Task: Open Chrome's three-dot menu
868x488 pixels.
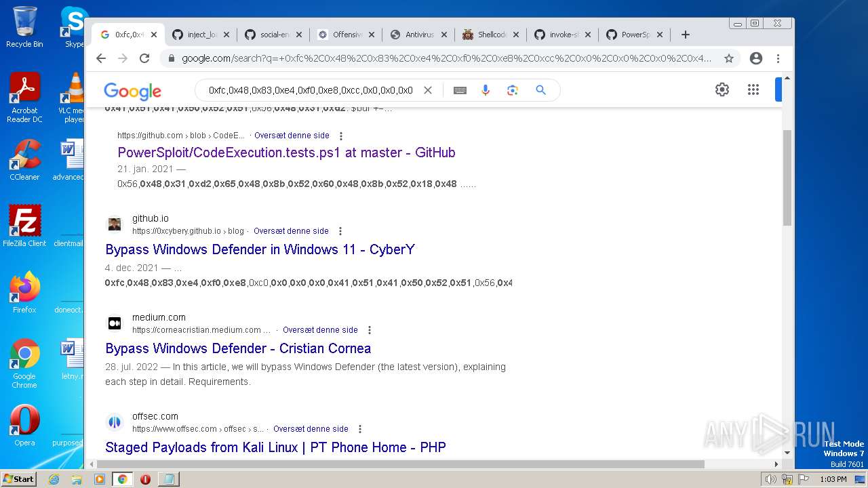Action: (778, 58)
